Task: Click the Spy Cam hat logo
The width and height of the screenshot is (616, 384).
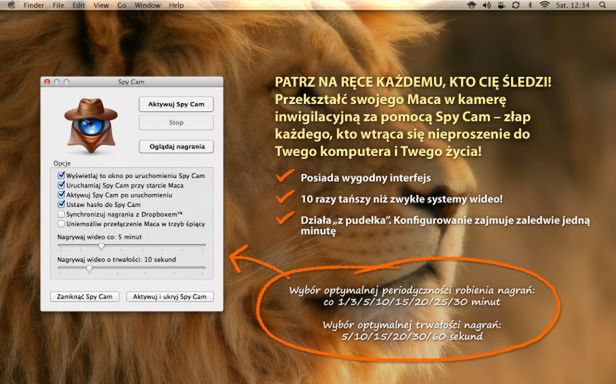Action: pos(91,125)
